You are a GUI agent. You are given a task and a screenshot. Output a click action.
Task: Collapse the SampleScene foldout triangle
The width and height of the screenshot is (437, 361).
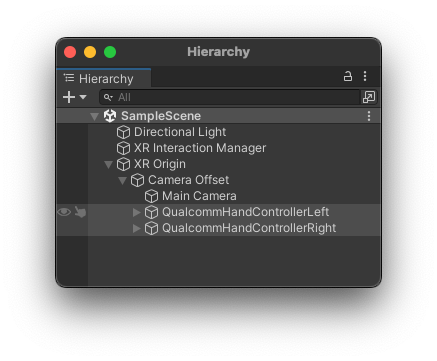pos(95,116)
